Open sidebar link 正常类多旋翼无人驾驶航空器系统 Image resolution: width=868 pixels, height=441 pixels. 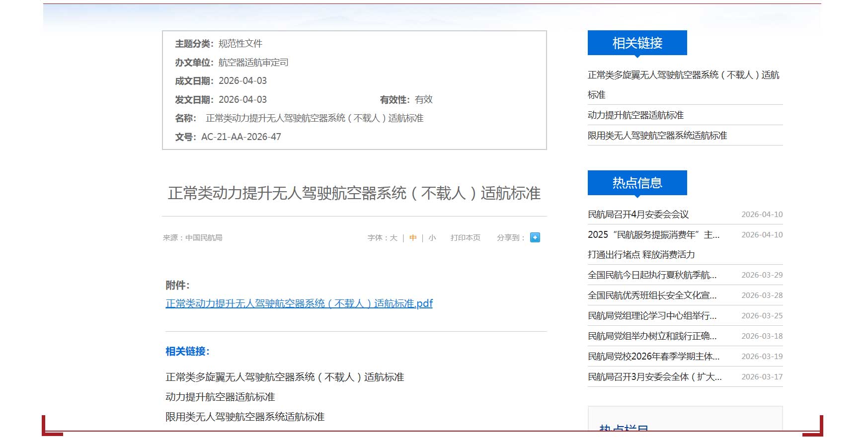point(683,75)
